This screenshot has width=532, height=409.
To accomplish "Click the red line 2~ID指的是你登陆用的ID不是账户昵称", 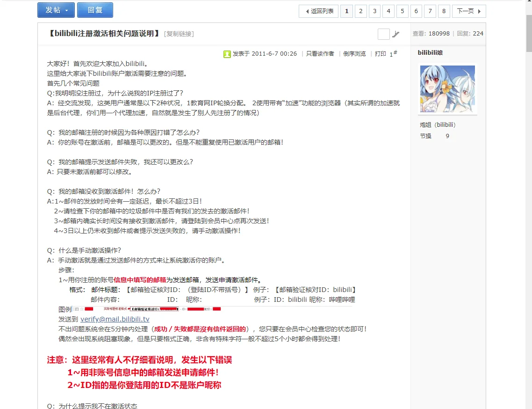I will pos(144,385).
